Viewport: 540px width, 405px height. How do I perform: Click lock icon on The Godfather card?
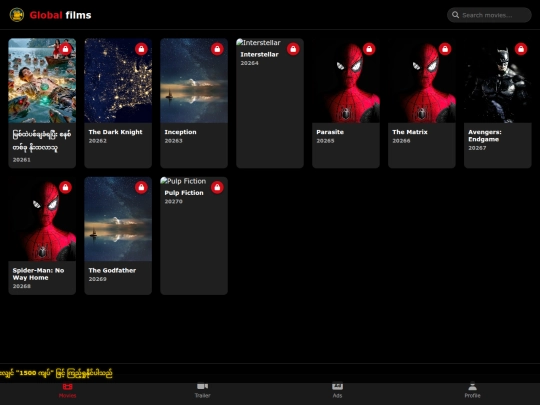[141, 187]
